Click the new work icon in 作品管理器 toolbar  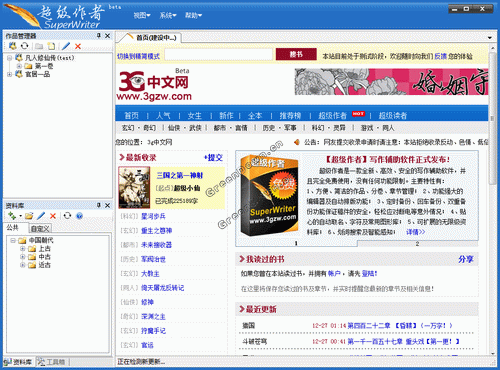[x=13, y=46]
